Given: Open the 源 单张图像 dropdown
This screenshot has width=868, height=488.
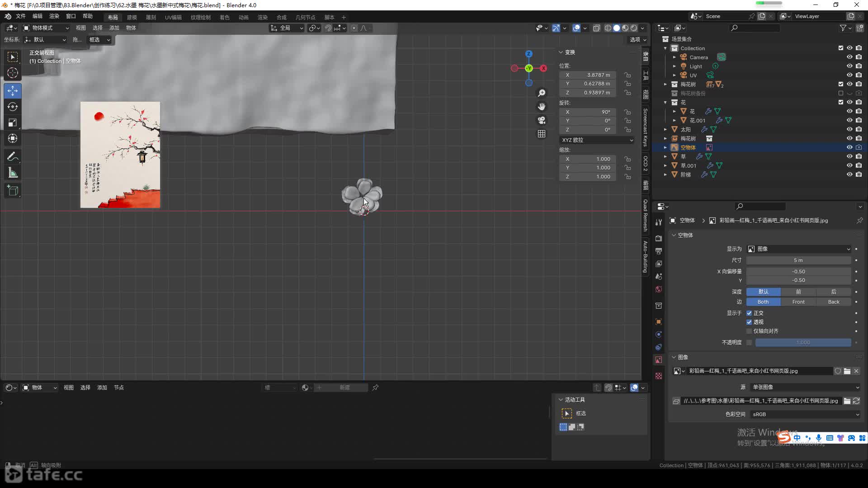Looking at the screenshot, I should [x=805, y=387].
